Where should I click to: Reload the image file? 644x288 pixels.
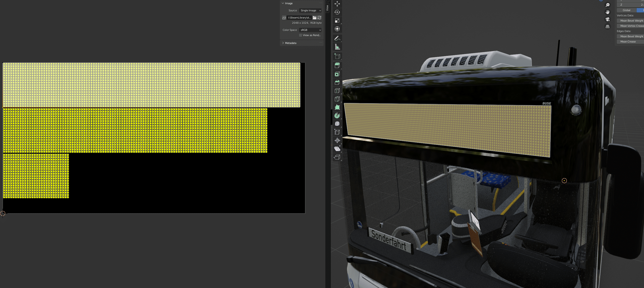point(319,18)
